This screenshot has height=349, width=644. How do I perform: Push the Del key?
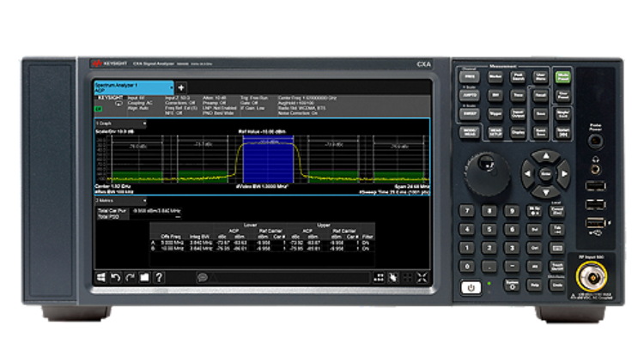click(534, 230)
